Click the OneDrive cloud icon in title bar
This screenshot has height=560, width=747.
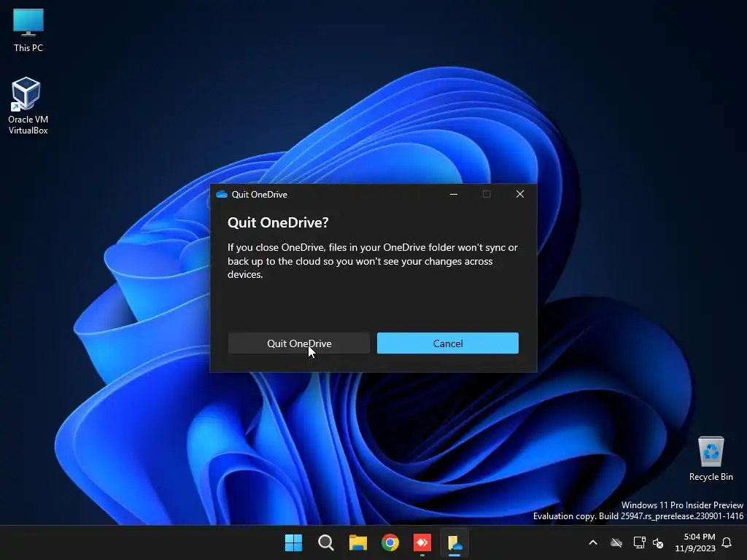pyautogui.click(x=222, y=194)
